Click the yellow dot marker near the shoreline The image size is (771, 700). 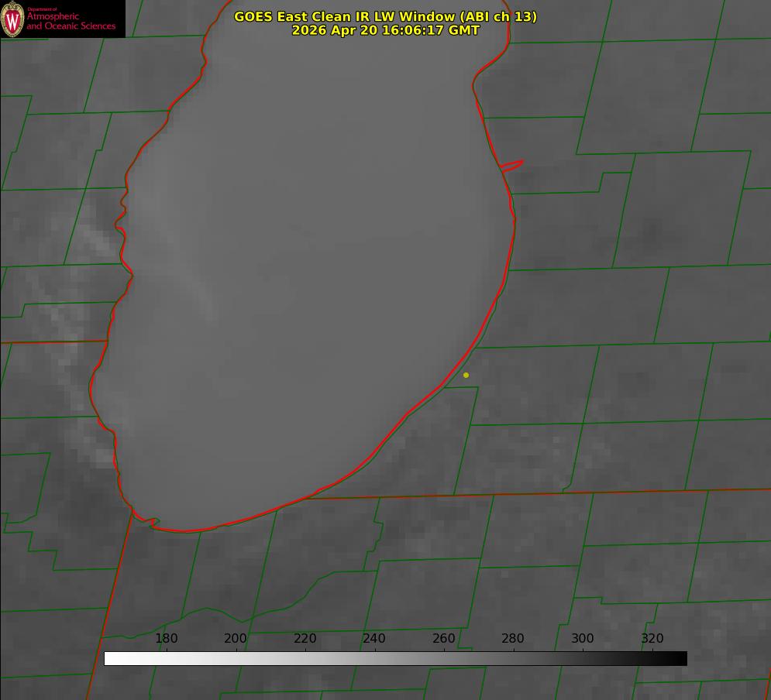click(x=466, y=375)
